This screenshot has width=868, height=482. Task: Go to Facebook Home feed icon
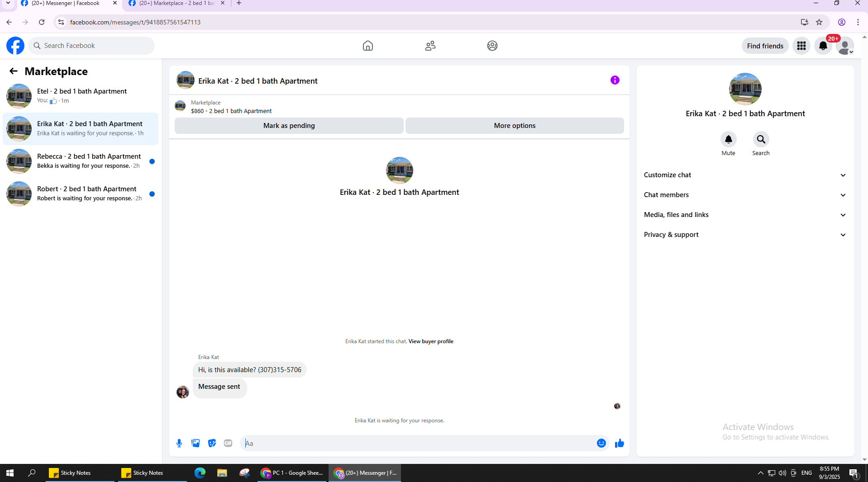[368, 46]
